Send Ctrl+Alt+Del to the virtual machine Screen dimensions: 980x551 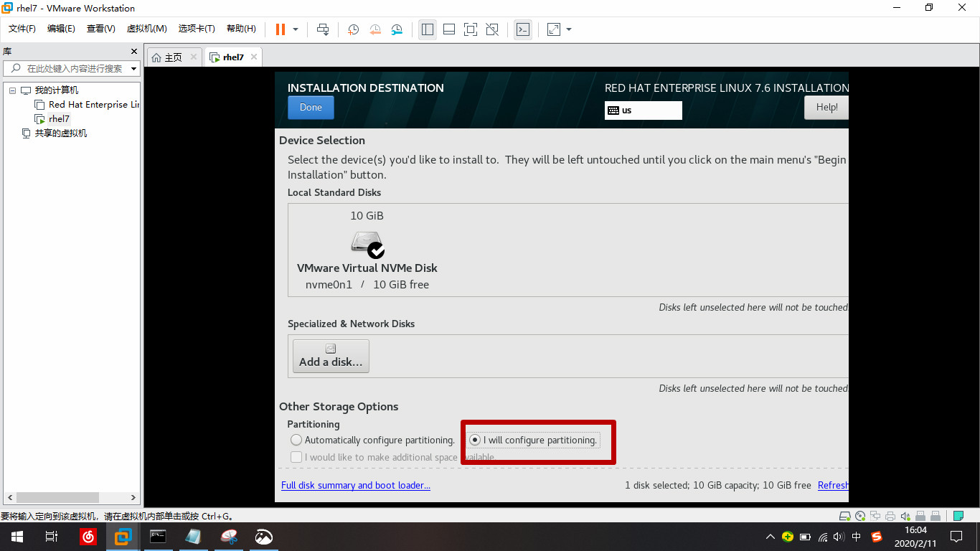coord(323,29)
